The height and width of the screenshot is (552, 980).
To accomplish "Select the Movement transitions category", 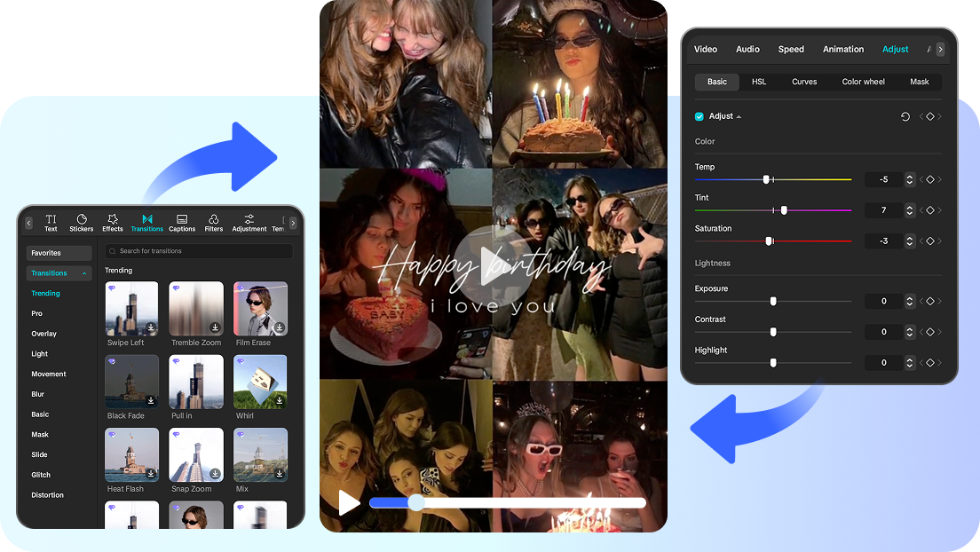I will (49, 374).
